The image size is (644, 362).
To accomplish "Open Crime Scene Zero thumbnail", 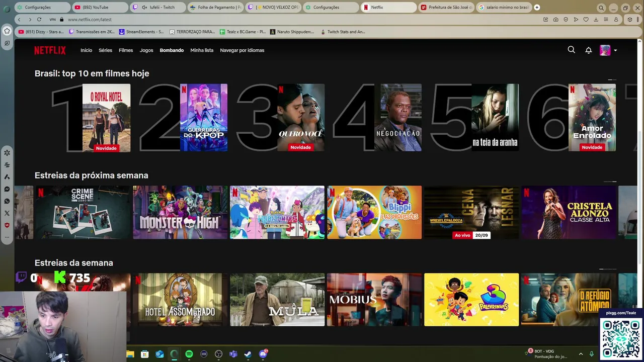I will (x=83, y=212).
